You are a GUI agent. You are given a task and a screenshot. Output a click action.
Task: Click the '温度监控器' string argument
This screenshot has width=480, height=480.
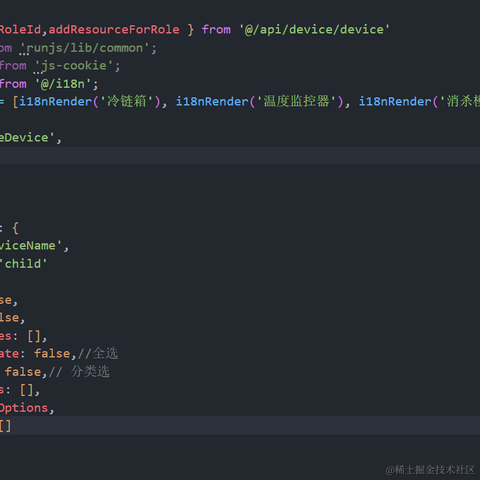[x=296, y=101]
